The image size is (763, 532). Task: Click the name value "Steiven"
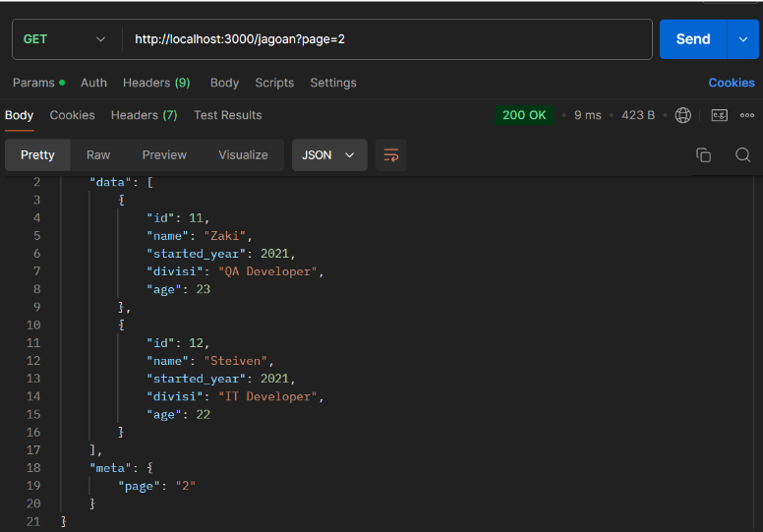coord(236,361)
